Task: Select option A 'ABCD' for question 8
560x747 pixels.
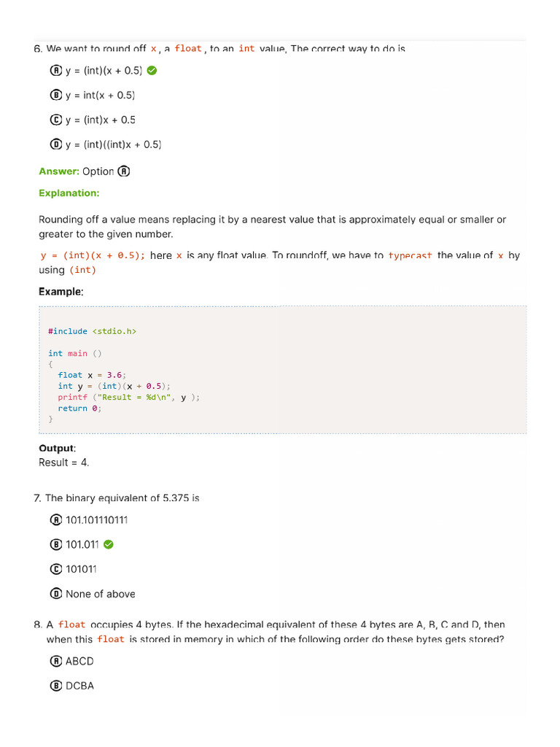Action: 56,661
